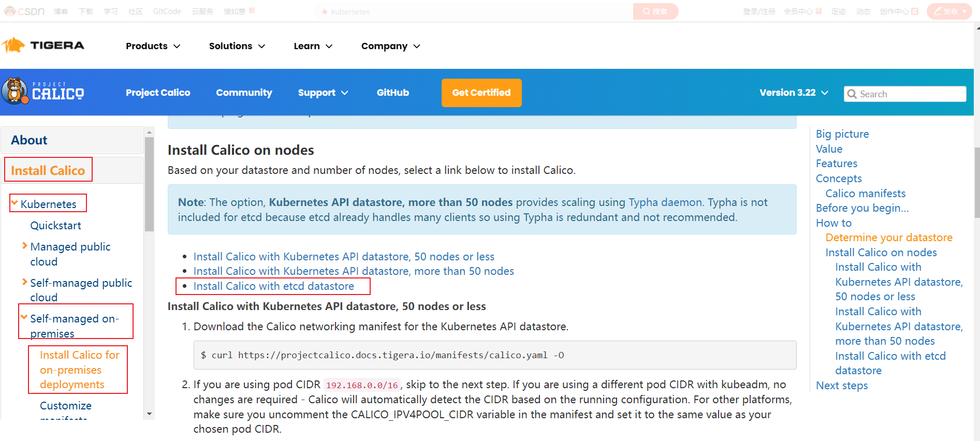980x441 pixels.
Task: Jump to Next steps in contents
Action: click(x=842, y=386)
